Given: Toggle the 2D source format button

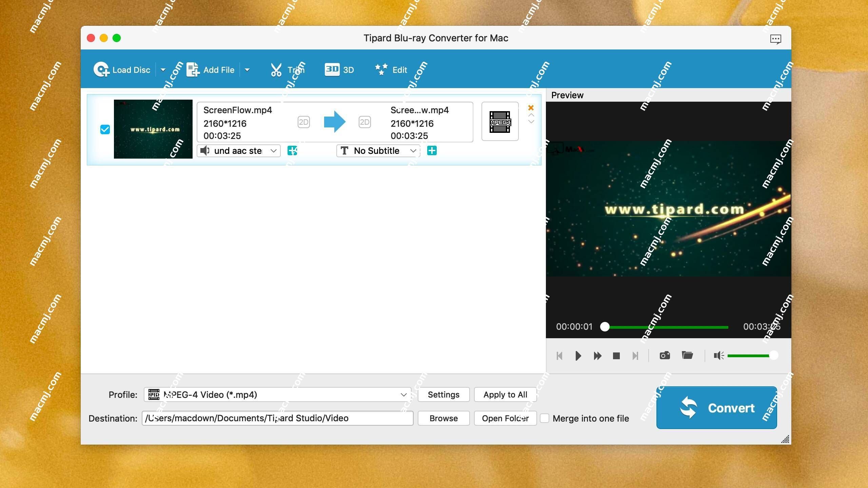Looking at the screenshot, I should click(303, 122).
